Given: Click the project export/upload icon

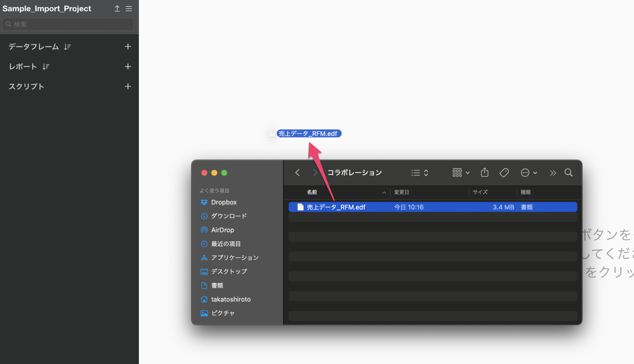Looking at the screenshot, I should click(117, 9).
